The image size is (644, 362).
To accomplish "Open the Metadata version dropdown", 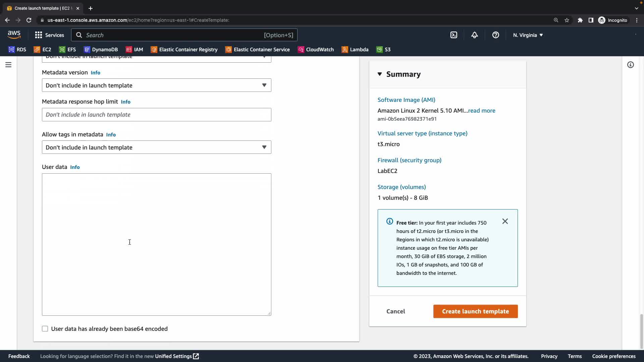I will tap(156, 85).
